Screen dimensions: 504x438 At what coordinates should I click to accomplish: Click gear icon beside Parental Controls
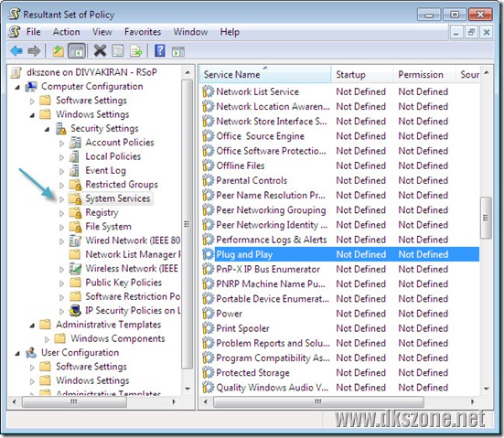pos(208,181)
